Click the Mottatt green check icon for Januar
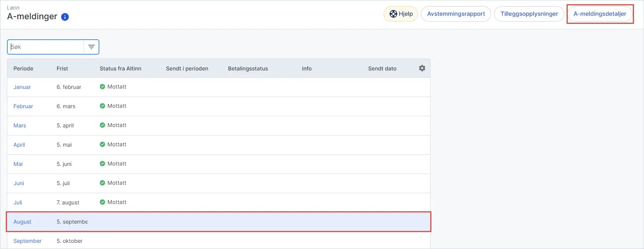This screenshot has height=249, width=644. point(102,87)
